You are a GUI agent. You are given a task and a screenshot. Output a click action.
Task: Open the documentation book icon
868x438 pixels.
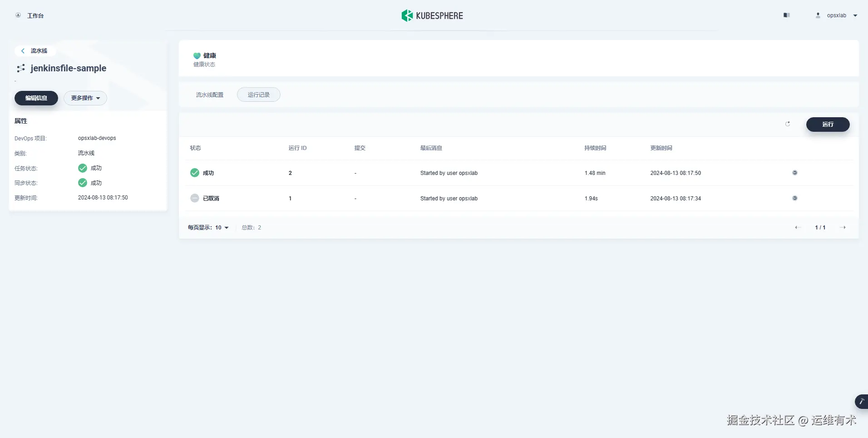pos(787,15)
